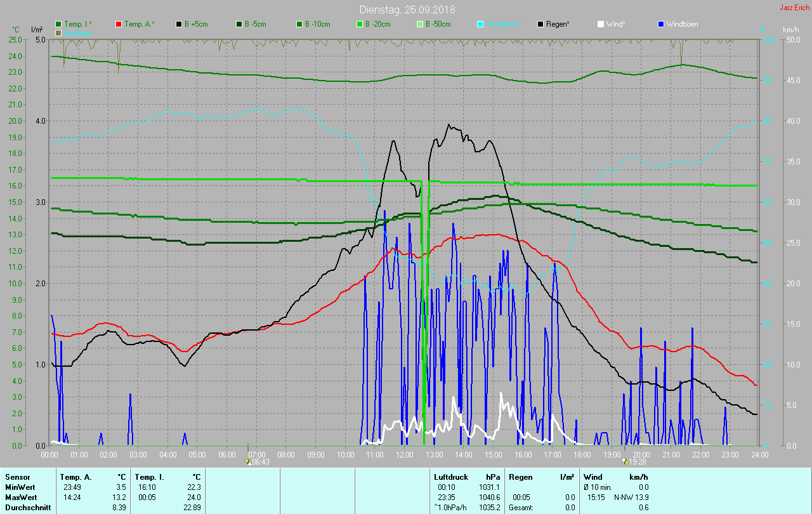
Task: Select the 'B -5cm' legend label
Action: 256,24
